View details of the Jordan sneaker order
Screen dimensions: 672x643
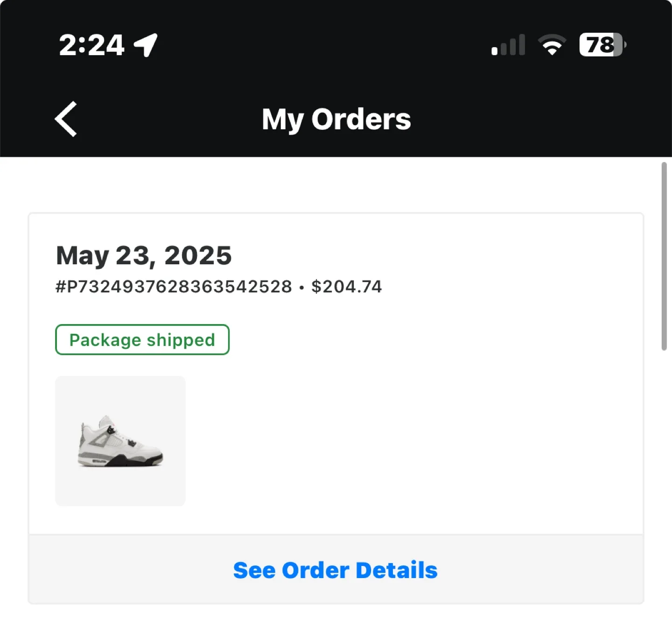[336, 570]
